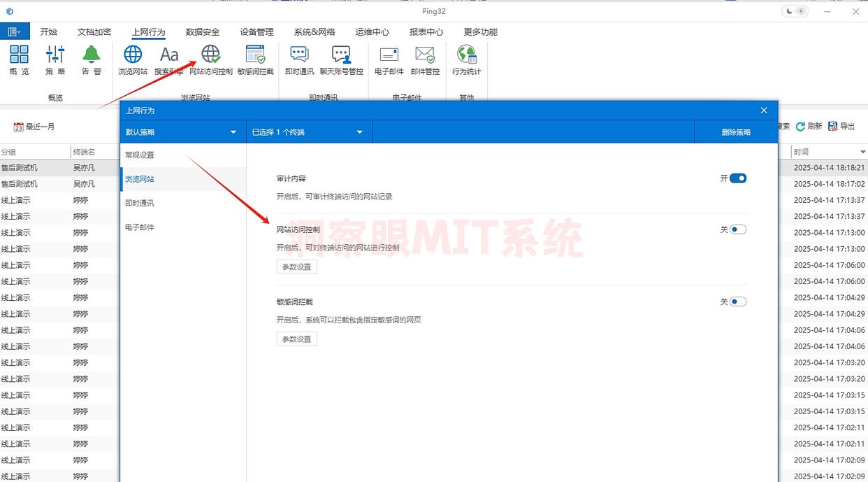Select the timestamp 2025-04-14 18:18:21

tap(829, 168)
